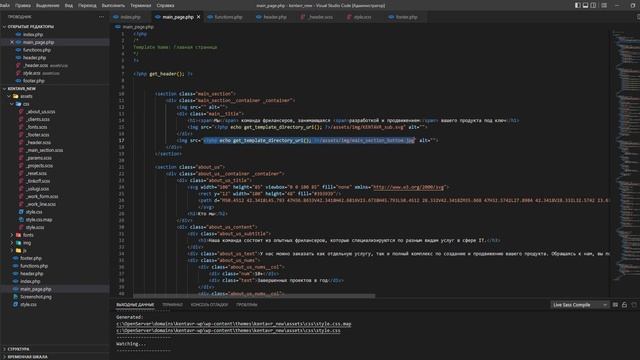
Task: Select index.php in the open editors list
Action: tap(33, 35)
